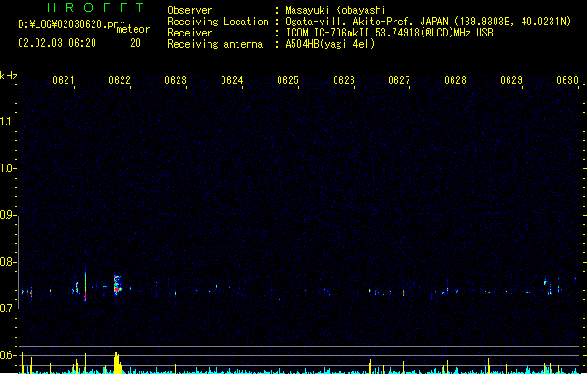Click the 0627 time marker

click(399, 80)
